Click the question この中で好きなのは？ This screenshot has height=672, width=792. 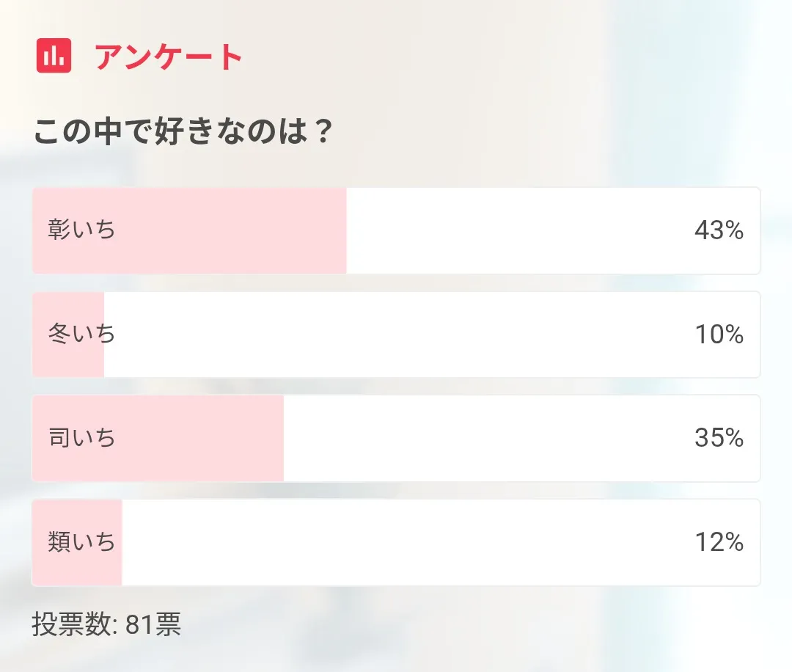click(184, 133)
